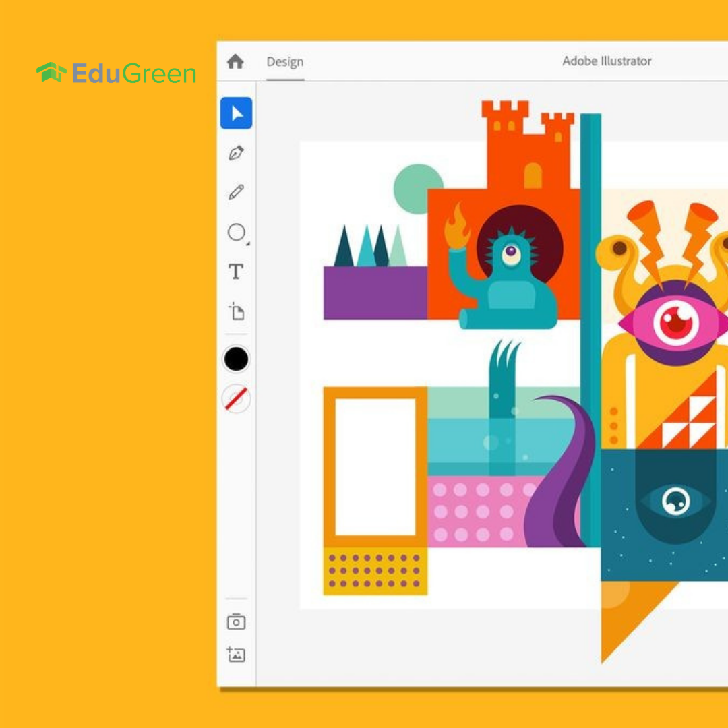Click the Home icon
This screenshot has height=728, width=728.
(x=235, y=61)
